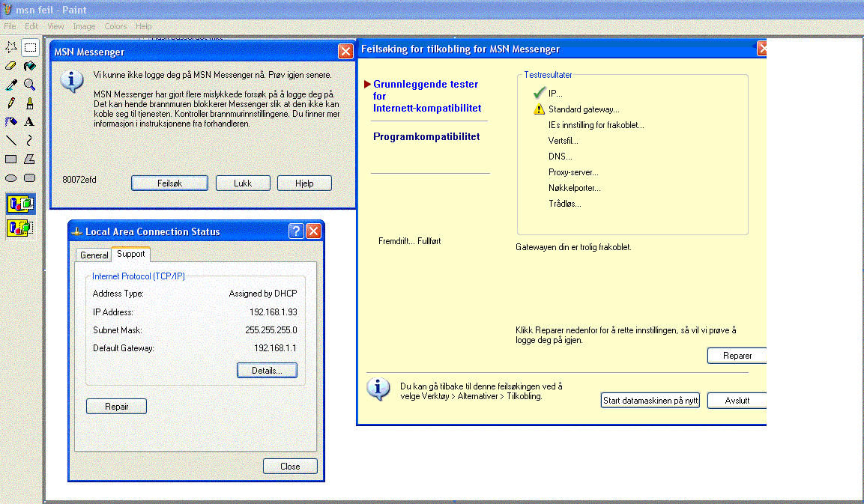Select the Pick Color eyedropper tool
The height and width of the screenshot is (504, 864).
(11, 85)
